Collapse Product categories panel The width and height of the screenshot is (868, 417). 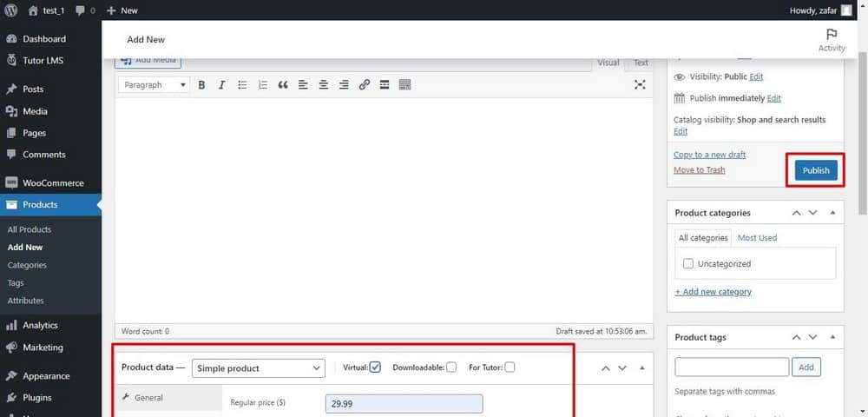832,213
